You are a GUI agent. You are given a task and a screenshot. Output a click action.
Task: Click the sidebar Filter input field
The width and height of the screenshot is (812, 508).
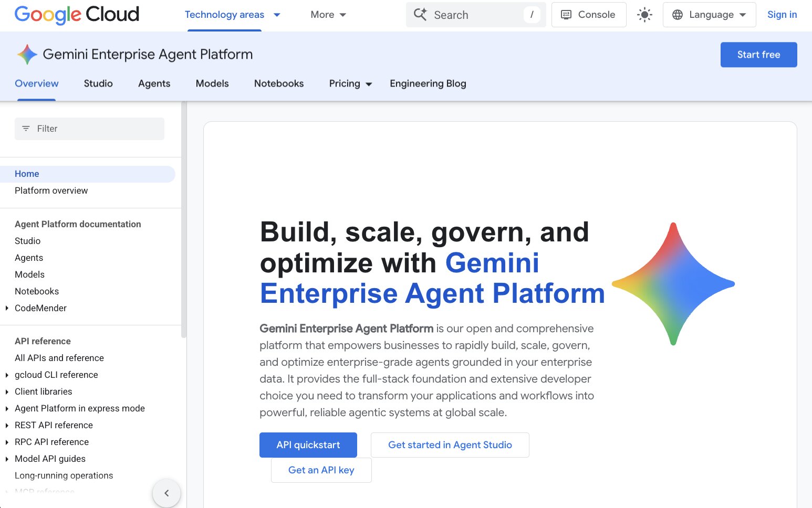[x=89, y=129]
